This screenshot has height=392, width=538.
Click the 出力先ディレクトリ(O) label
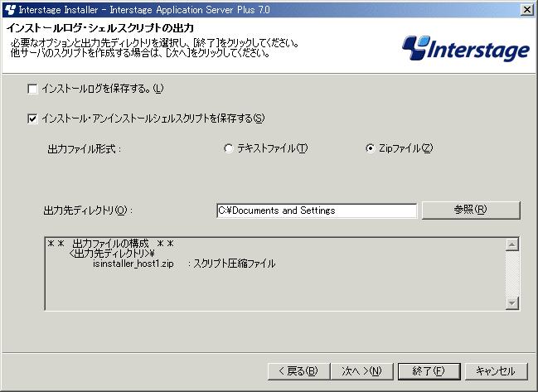88,211
